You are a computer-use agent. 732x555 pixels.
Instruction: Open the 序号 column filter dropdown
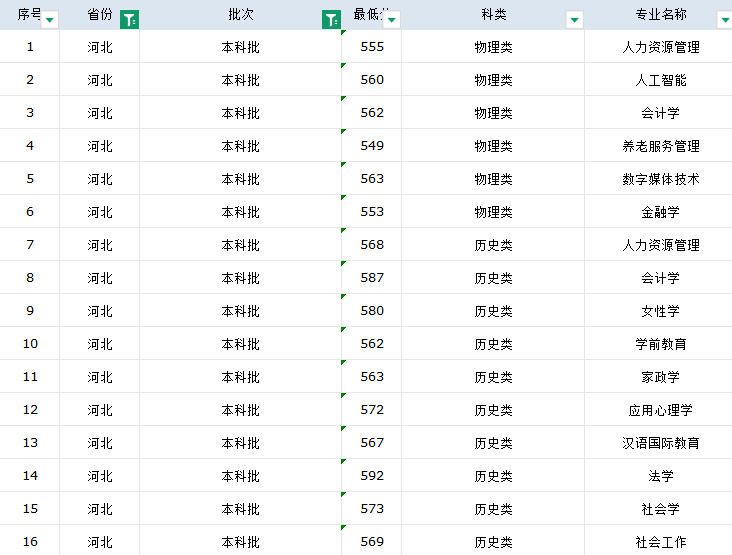point(49,20)
